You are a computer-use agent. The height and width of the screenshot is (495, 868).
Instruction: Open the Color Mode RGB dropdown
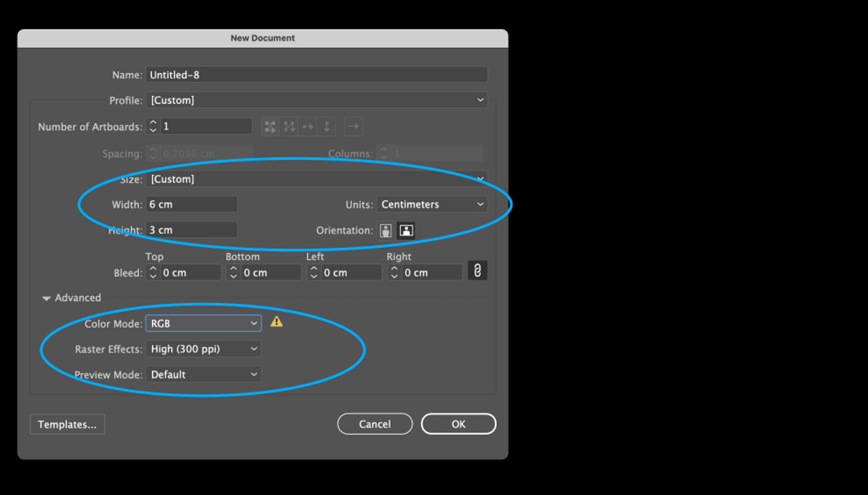coord(203,324)
